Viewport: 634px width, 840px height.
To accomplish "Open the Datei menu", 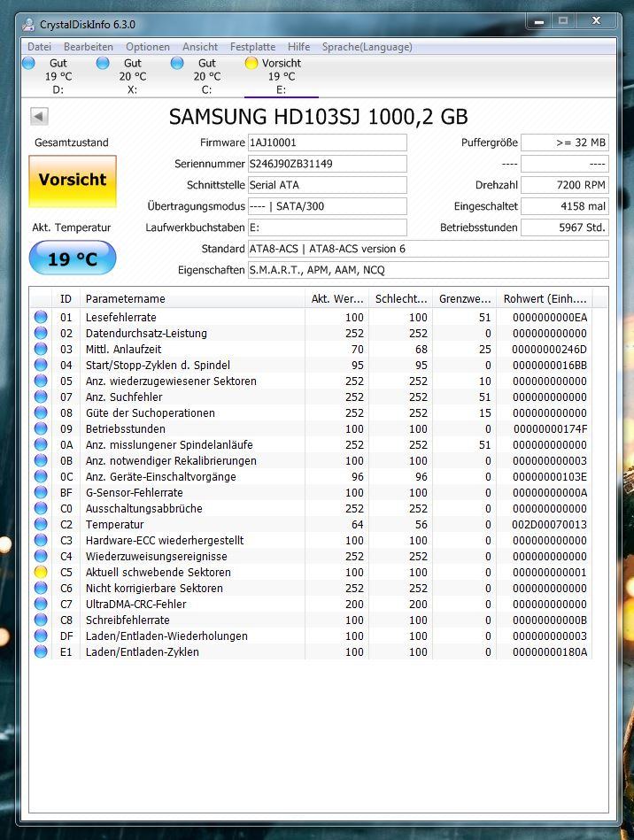I will (39, 47).
